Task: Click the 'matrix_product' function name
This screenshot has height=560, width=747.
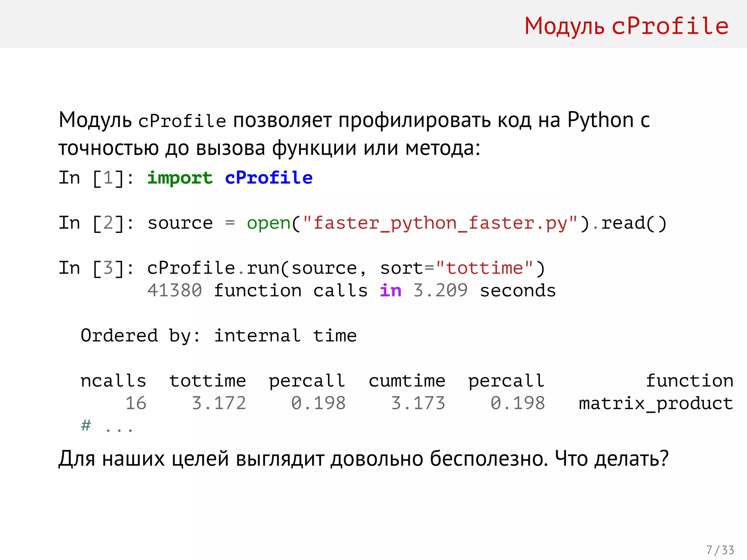Action: (x=656, y=404)
